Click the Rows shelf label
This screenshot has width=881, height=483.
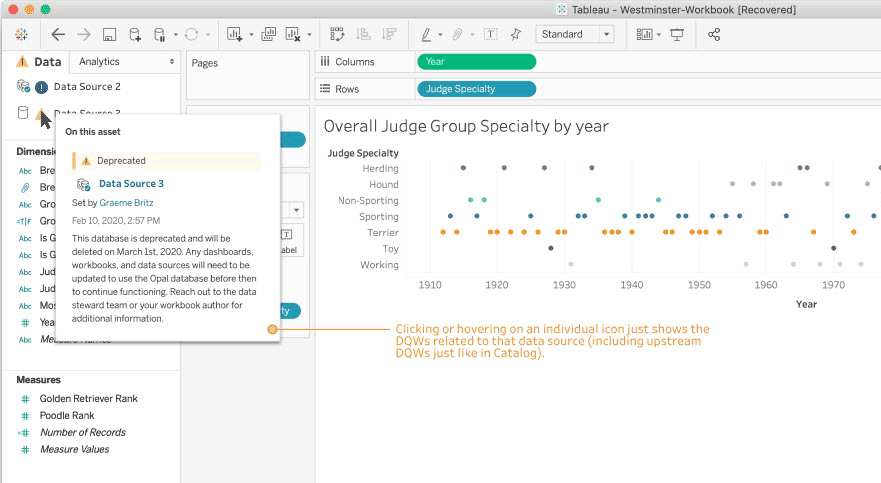pyautogui.click(x=347, y=89)
